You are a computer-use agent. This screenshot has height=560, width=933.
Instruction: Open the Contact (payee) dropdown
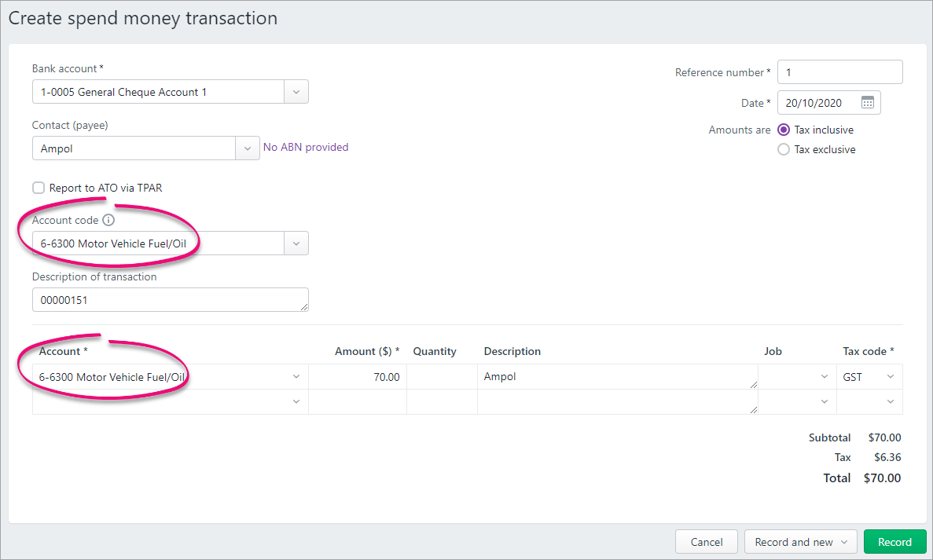click(248, 147)
